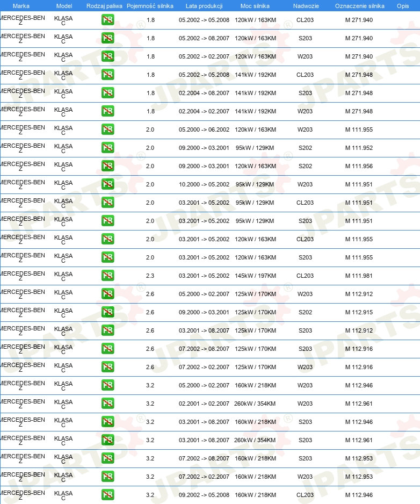This screenshot has width=420, height=504.
Task: Click the Nadwozie column header
Action: (x=306, y=6)
